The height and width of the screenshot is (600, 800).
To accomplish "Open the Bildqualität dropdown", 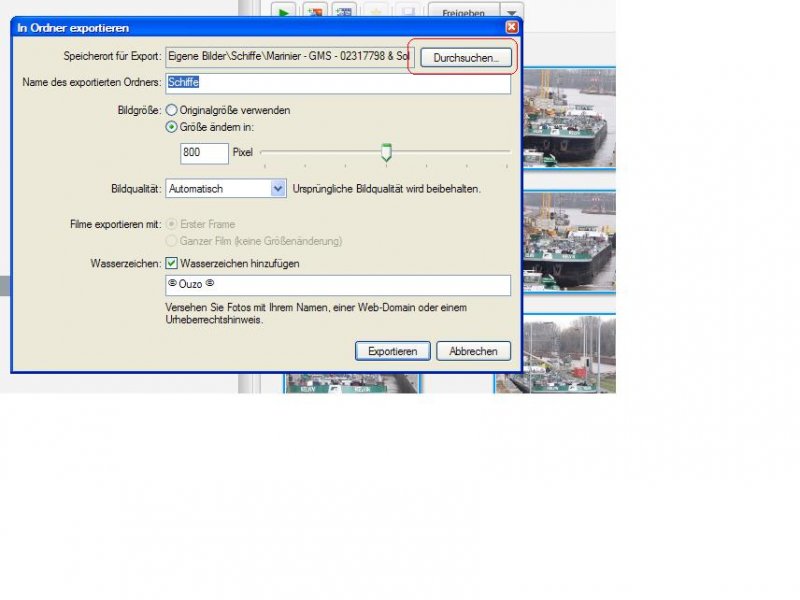I will point(278,188).
